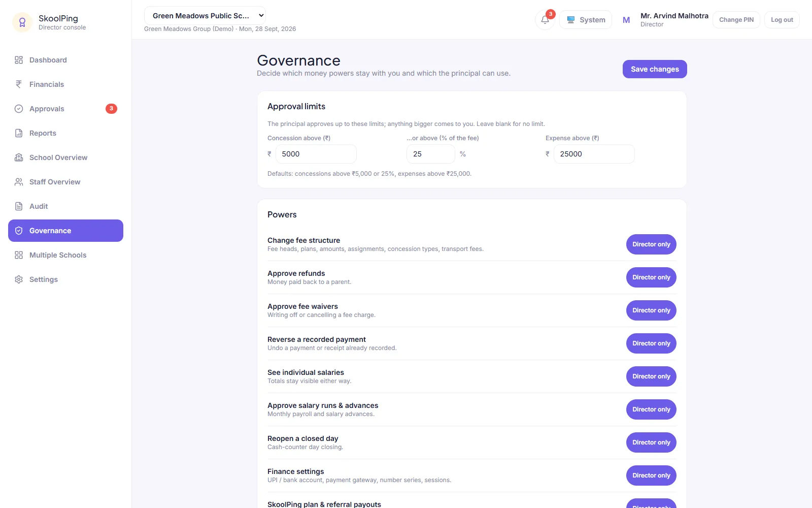This screenshot has height=508, width=812.
Task: Click the Approval limits heading
Action: click(x=296, y=106)
